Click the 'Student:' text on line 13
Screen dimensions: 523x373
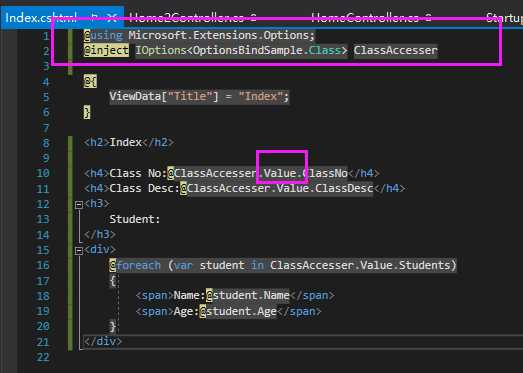(135, 219)
